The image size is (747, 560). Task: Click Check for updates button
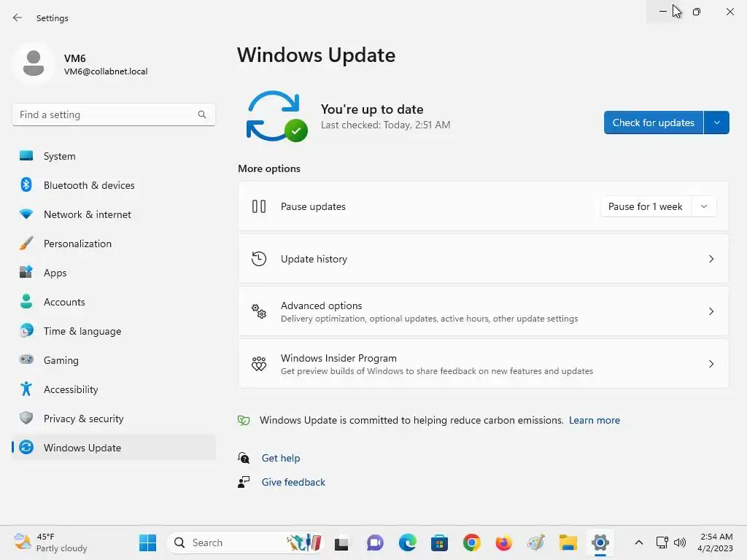click(x=653, y=122)
